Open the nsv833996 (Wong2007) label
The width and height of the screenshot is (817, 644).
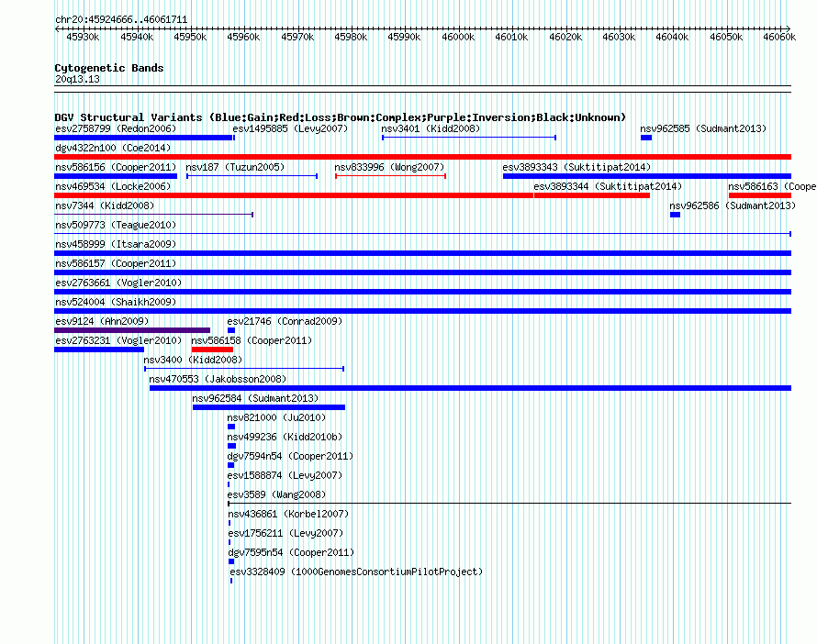click(x=389, y=167)
